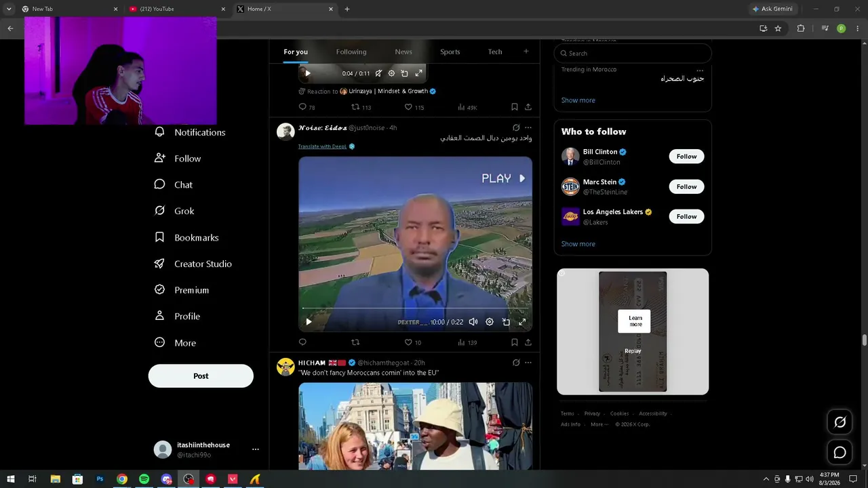Show hidden system tray icons
Screen dimensions: 868x488
pos(766,479)
